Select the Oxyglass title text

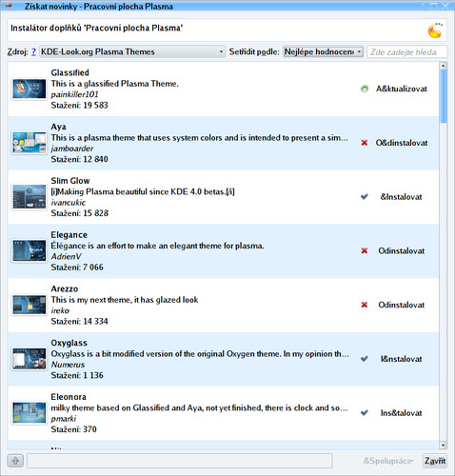pos(69,343)
